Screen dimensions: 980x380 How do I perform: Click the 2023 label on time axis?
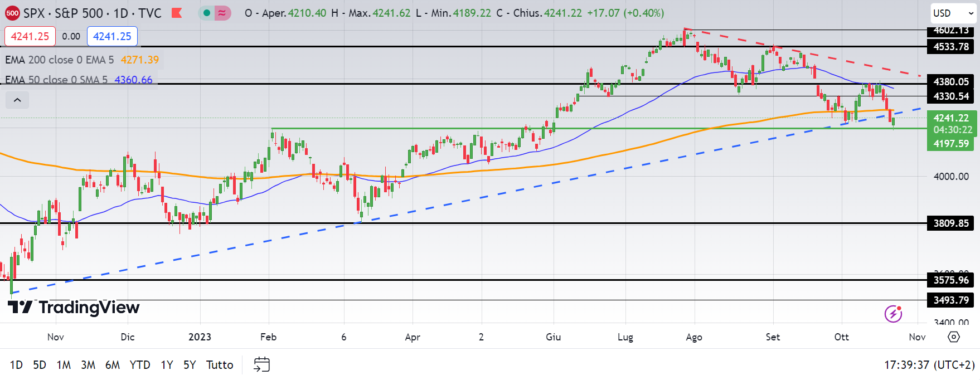tap(200, 337)
